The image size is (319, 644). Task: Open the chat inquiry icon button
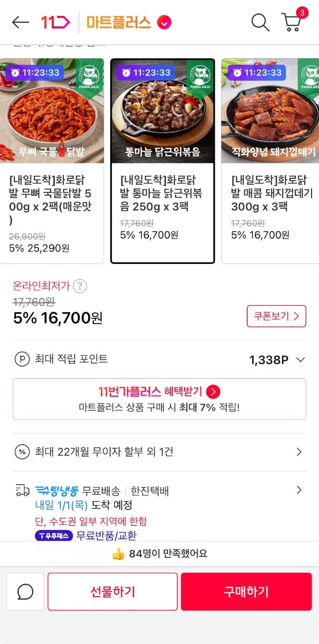tap(25, 592)
